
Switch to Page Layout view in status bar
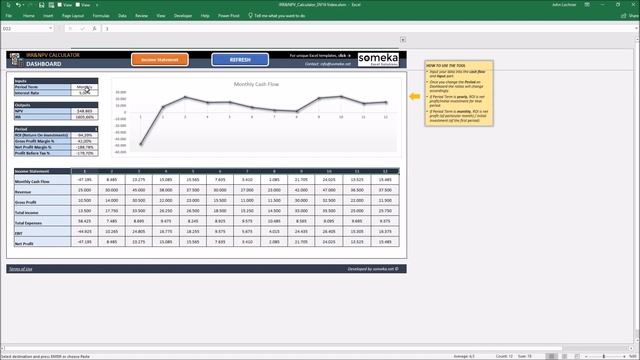tap(565, 356)
